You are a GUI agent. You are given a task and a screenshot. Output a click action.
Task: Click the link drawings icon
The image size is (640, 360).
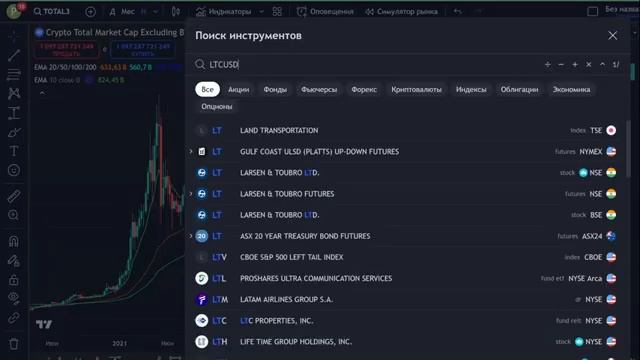pos(14,318)
